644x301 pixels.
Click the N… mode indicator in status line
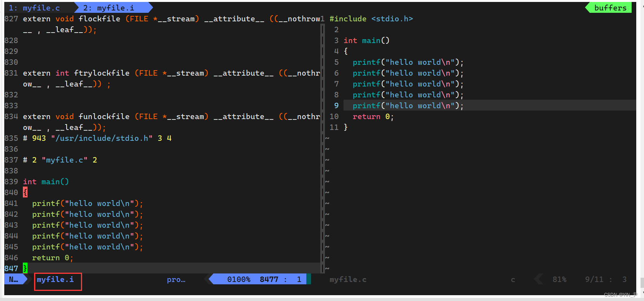14,279
